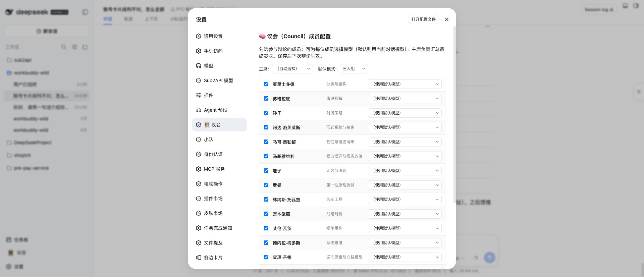Toggle the 宫本武藏 checkbox
The image size is (644, 277).
tap(266, 214)
